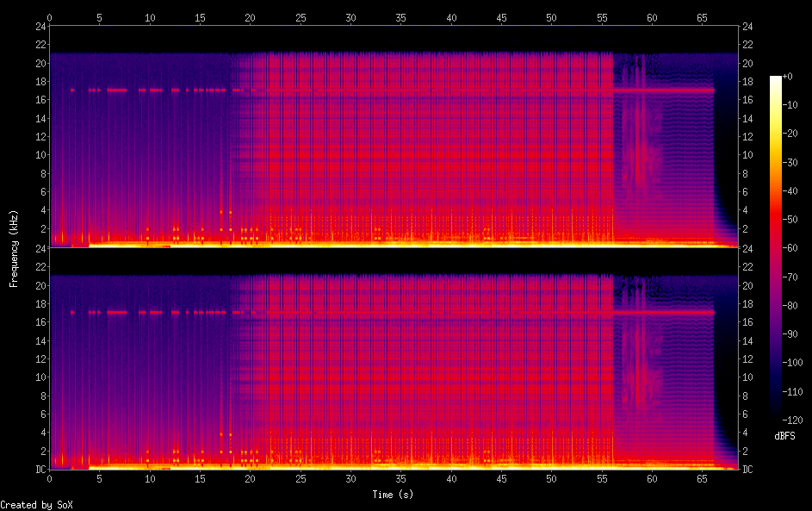Image resolution: width=812 pixels, height=511 pixels.
Task: Click the "DC" label at the bottom-right corner
Action: (748, 470)
